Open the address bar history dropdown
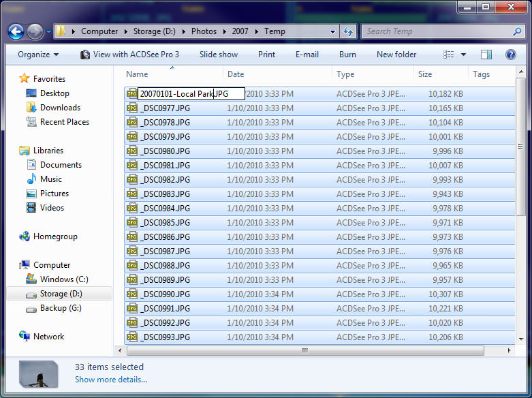This screenshot has width=532, height=398. pos(333,31)
